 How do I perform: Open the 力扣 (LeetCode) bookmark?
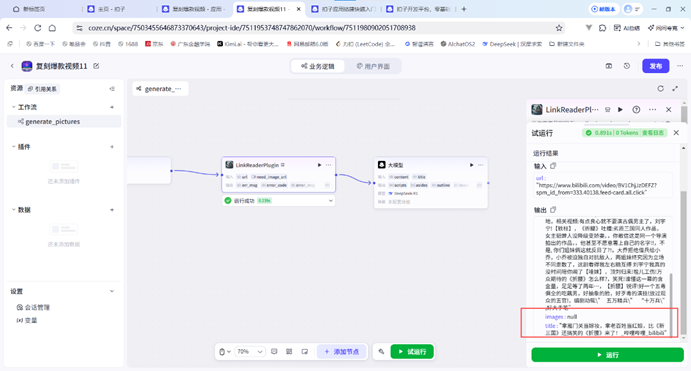(365, 44)
